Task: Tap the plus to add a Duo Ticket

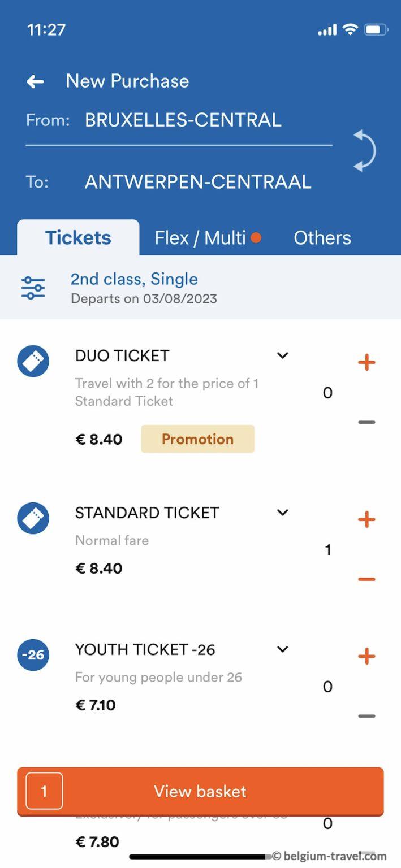Action: click(366, 362)
